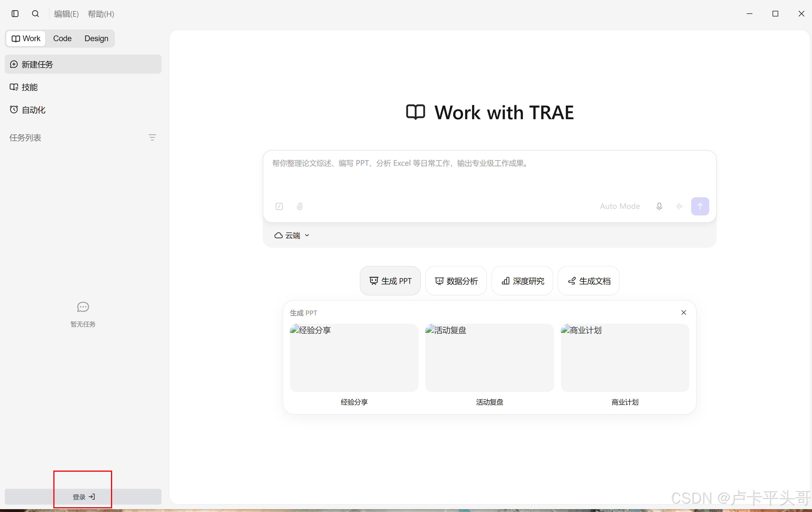This screenshot has height=512, width=812.
Task: Click the microphone voice input icon
Action: tap(659, 206)
